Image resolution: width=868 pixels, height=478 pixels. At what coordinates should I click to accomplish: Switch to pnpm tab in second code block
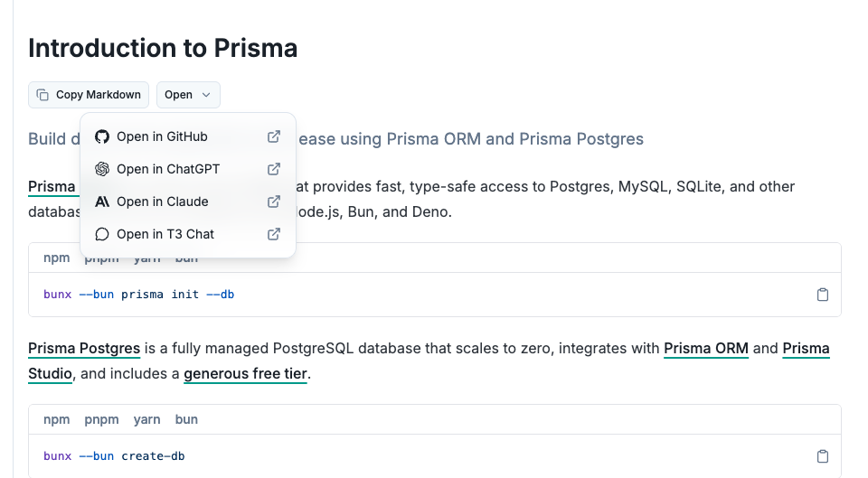[102, 419]
